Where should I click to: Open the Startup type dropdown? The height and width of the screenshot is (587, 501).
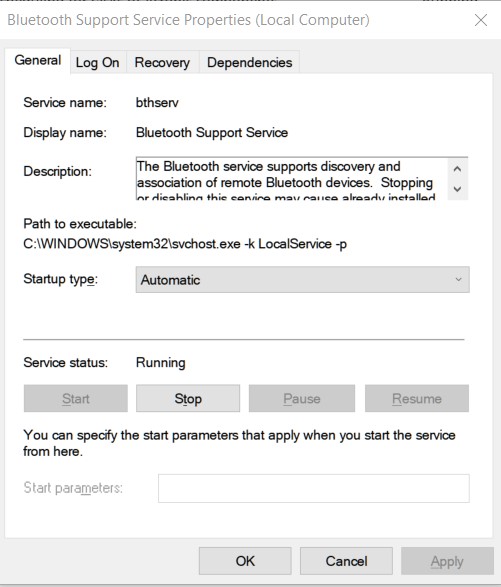(303, 280)
